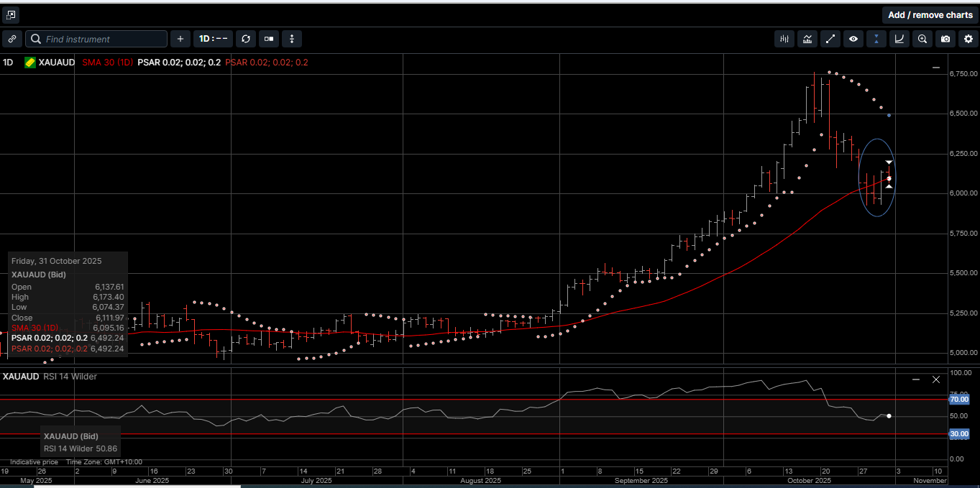The width and height of the screenshot is (980, 488).
Task: Select the zoom-in magnifier tool
Action: tap(922, 39)
